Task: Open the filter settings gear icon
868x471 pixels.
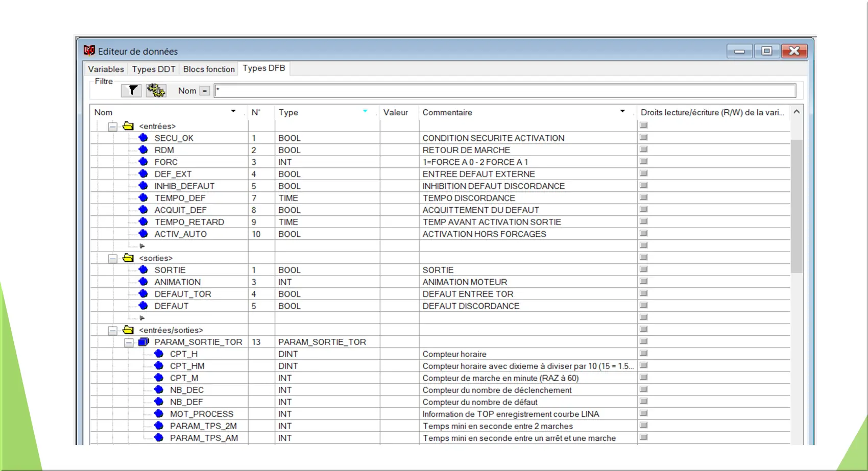Action: tap(156, 90)
